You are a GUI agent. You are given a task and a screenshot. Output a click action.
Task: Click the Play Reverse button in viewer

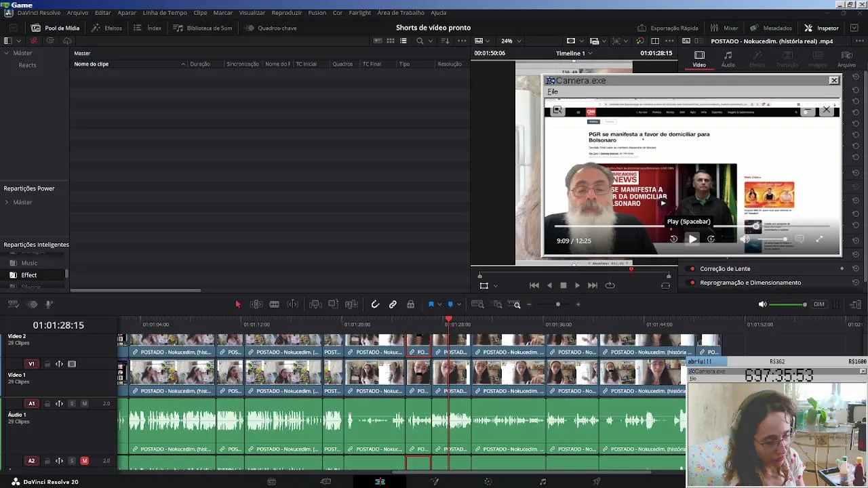[x=549, y=285]
